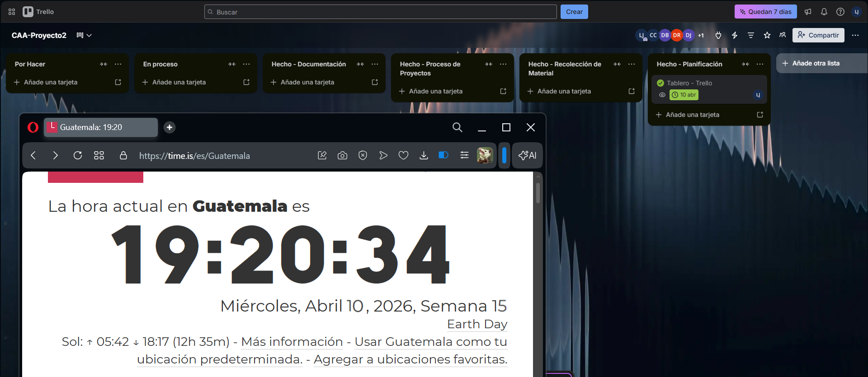Reload the time.is page
Viewport: 868px width, 377px height.
coord(78,155)
